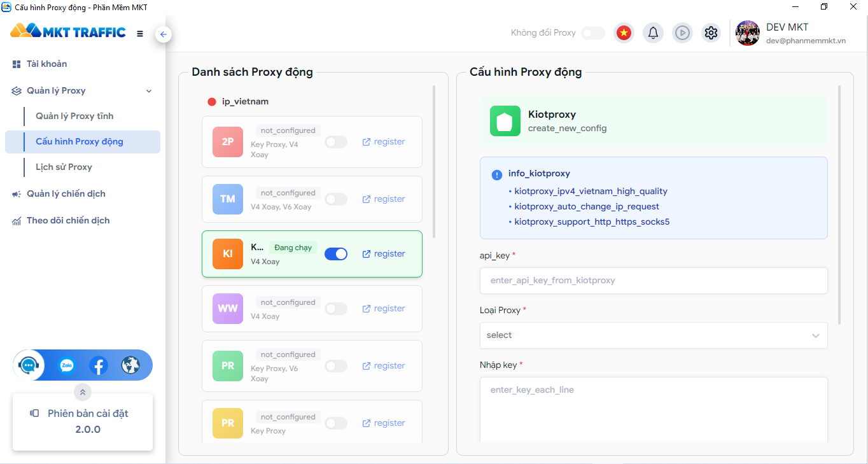Click the support chat headset icon
868x464 pixels.
coord(29,365)
